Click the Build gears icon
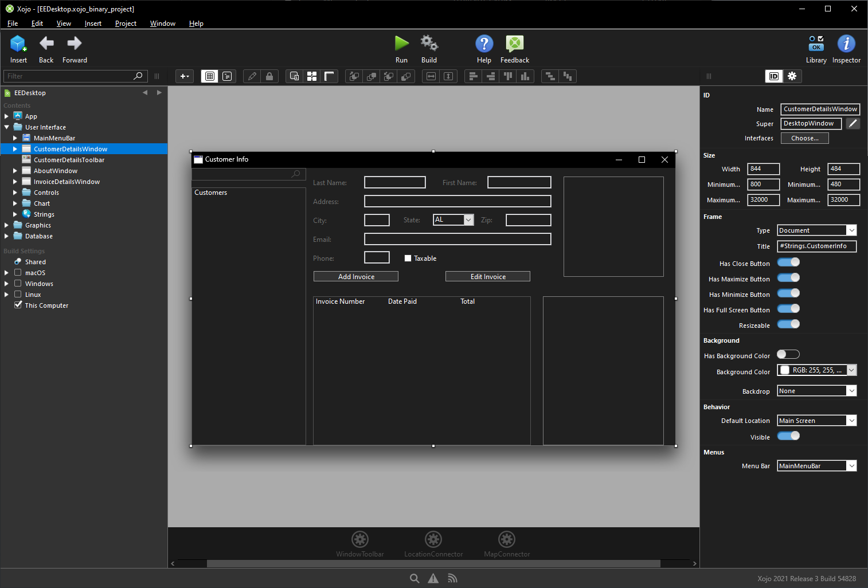This screenshot has height=588, width=868. coord(429,43)
